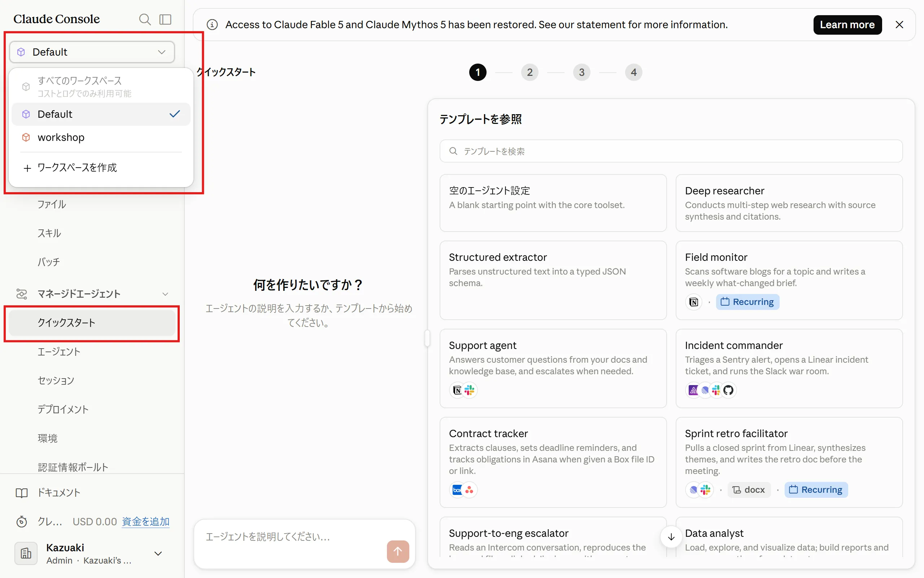
Task: Open スキル in the sidebar
Action: click(49, 233)
